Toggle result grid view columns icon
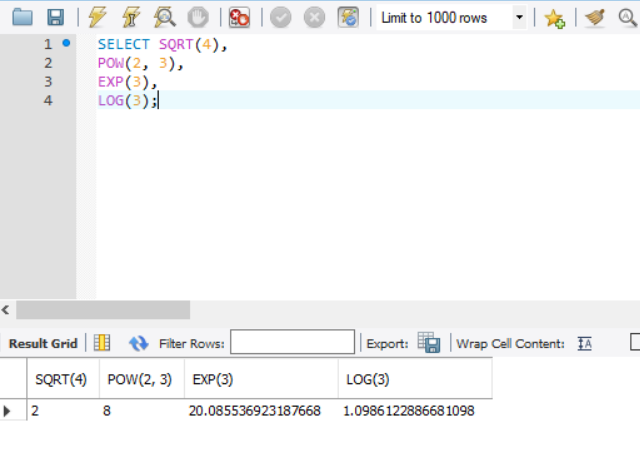The height and width of the screenshot is (465, 640). coord(102,343)
